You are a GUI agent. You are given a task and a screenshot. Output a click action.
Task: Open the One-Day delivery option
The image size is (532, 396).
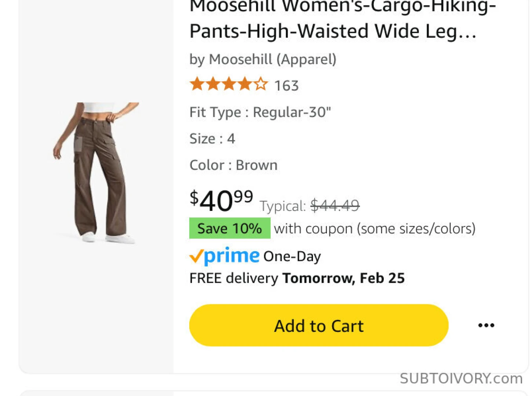click(292, 256)
